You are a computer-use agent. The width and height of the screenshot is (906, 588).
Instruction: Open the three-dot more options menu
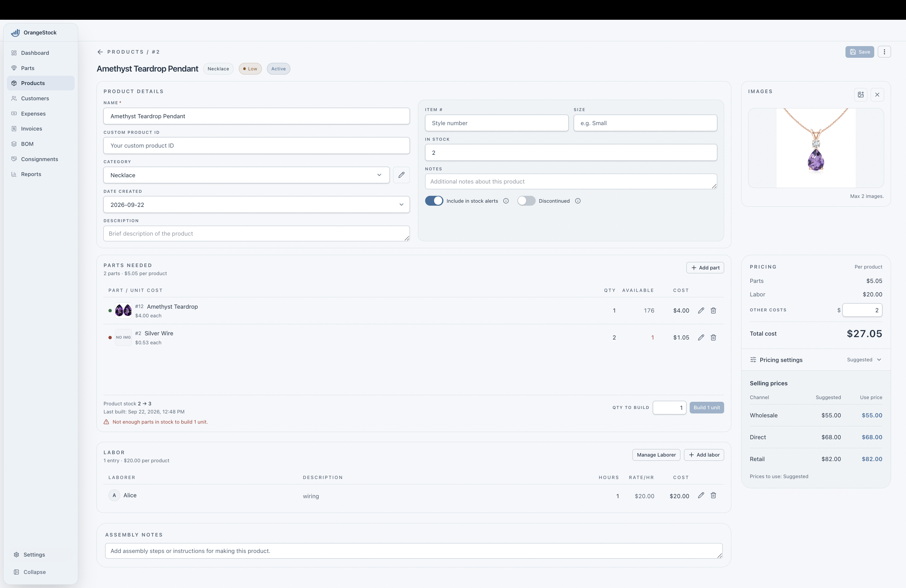(x=884, y=52)
